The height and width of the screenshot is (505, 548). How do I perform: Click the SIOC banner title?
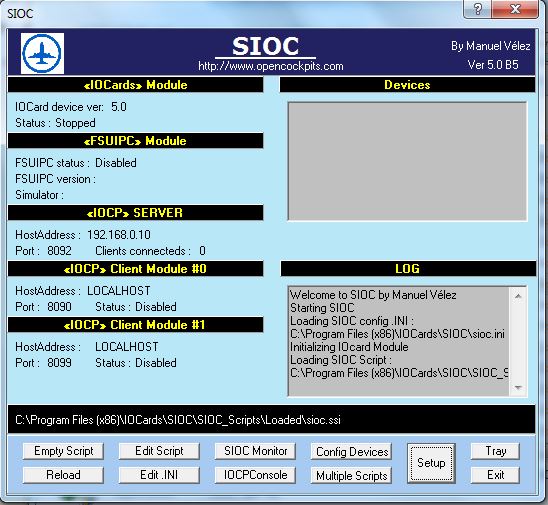(x=266, y=46)
